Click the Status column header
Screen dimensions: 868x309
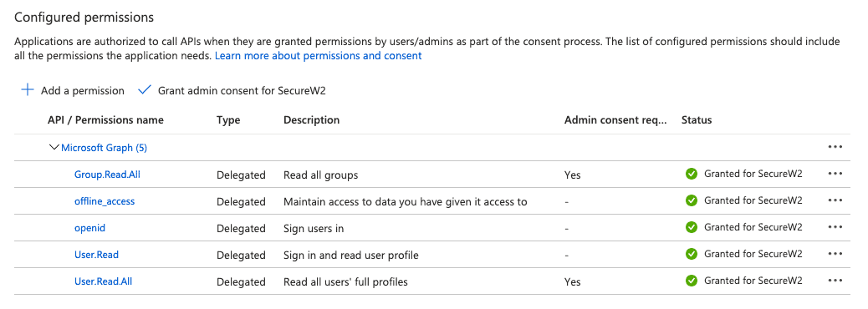[x=697, y=120]
